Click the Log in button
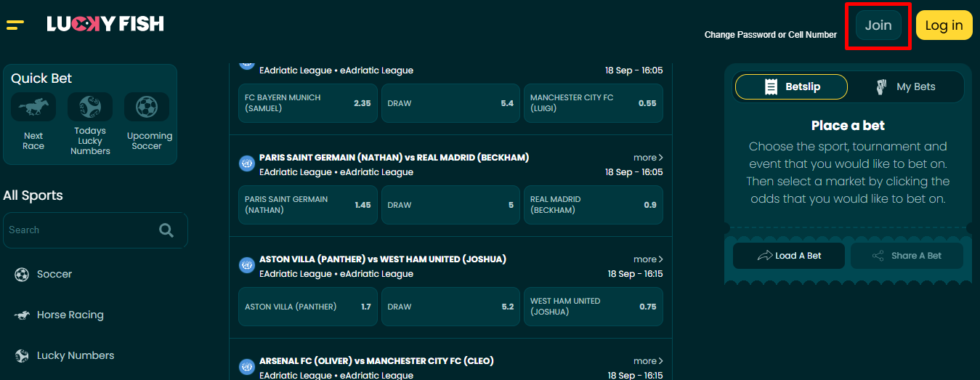 click(944, 25)
